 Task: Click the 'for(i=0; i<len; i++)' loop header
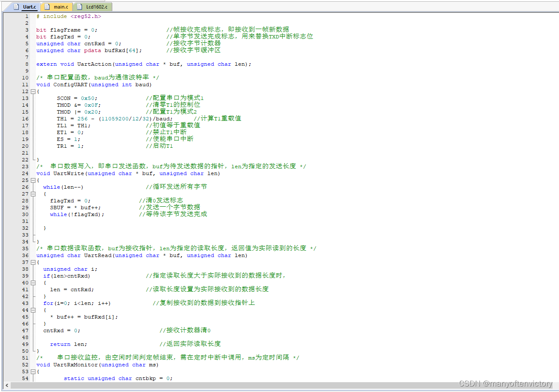click(77, 303)
